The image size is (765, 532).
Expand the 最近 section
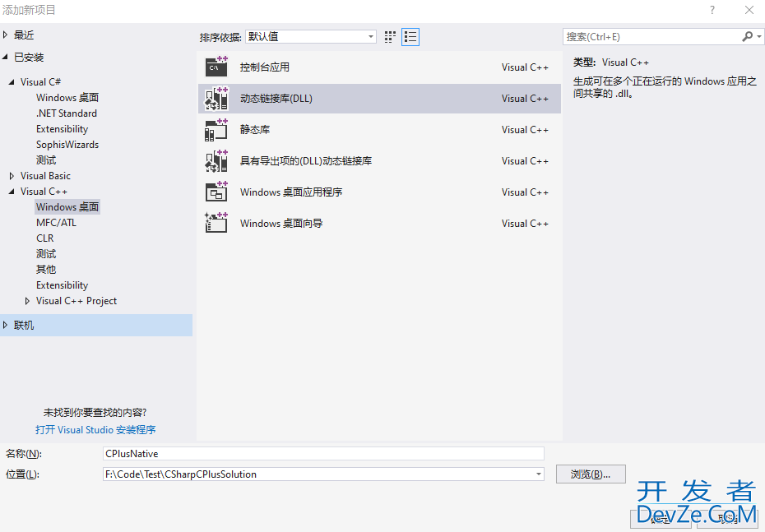(6, 35)
